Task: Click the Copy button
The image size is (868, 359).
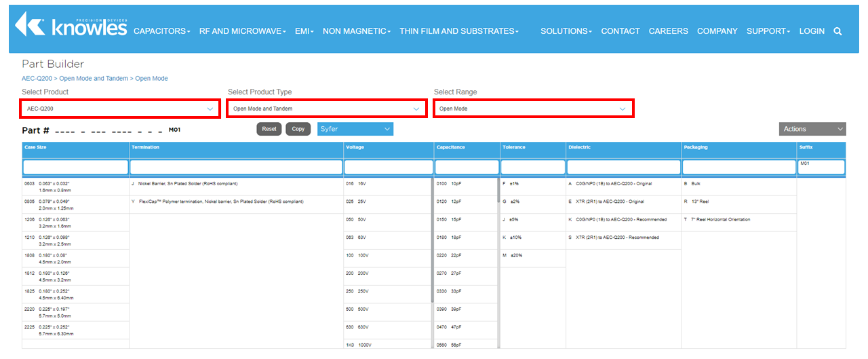Action: 298,129
